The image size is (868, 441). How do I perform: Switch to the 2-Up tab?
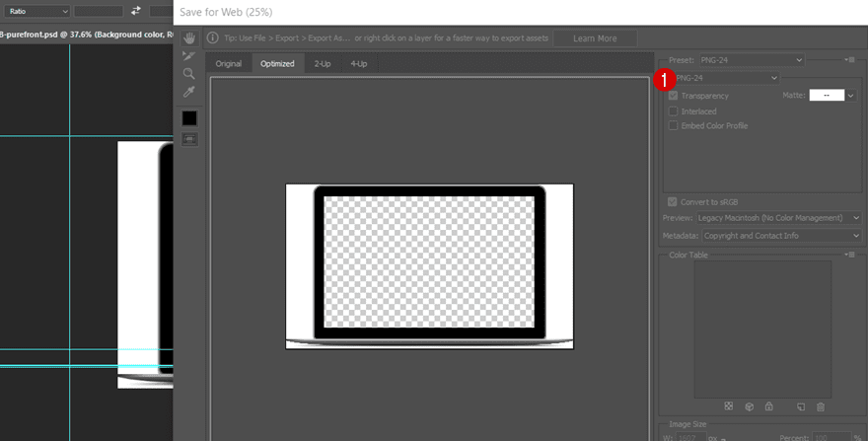pos(323,64)
